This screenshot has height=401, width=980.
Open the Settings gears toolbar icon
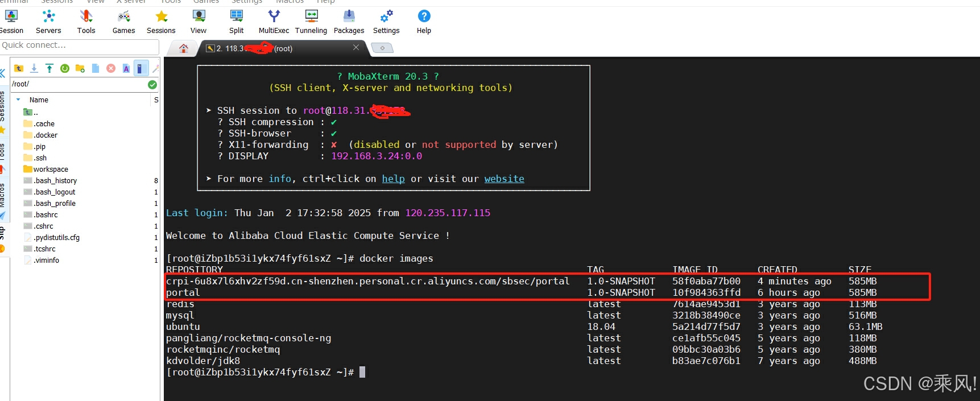386,22
